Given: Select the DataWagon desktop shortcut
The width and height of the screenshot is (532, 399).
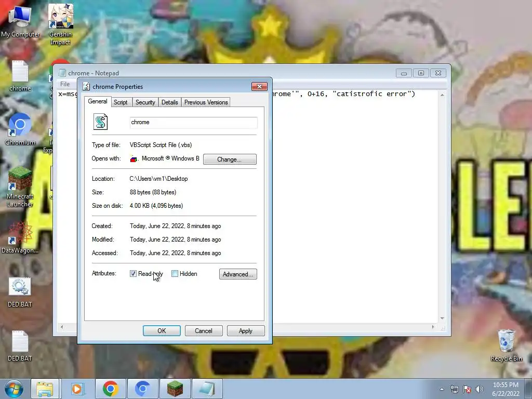Looking at the screenshot, I should point(20,237).
